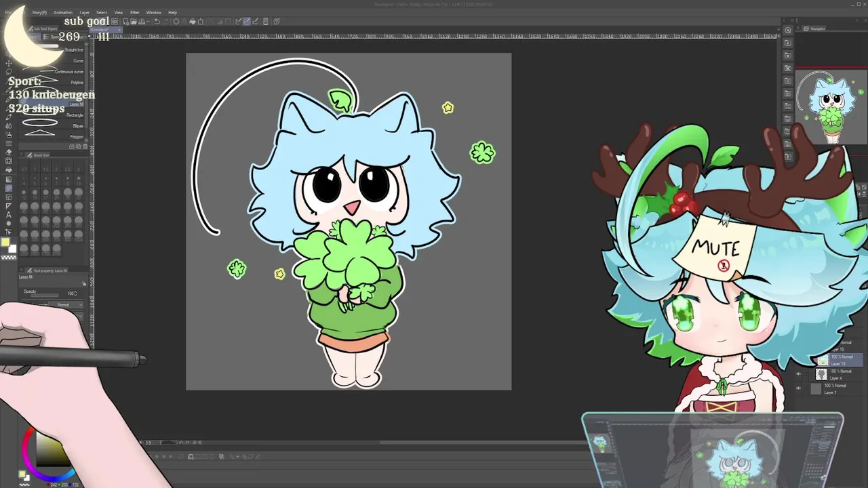The width and height of the screenshot is (868, 488).
Task: Select the Pen tool
Action: point(9,98)
